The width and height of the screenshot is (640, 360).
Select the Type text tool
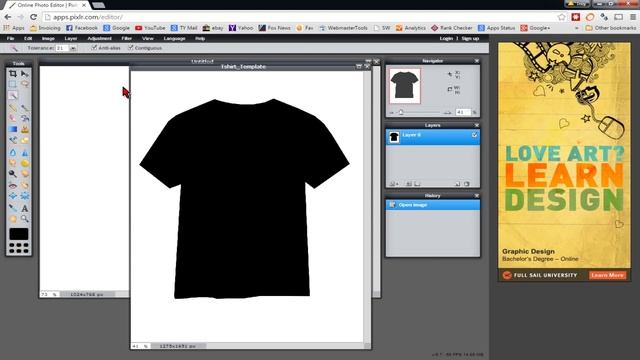pyautogui.click(x=25, y=208)
